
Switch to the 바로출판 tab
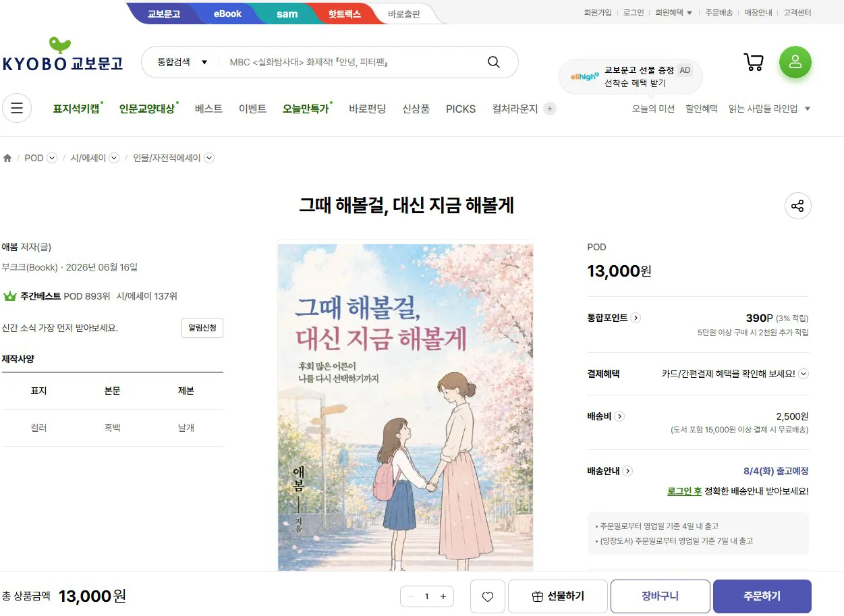click(x=404, y=13)
